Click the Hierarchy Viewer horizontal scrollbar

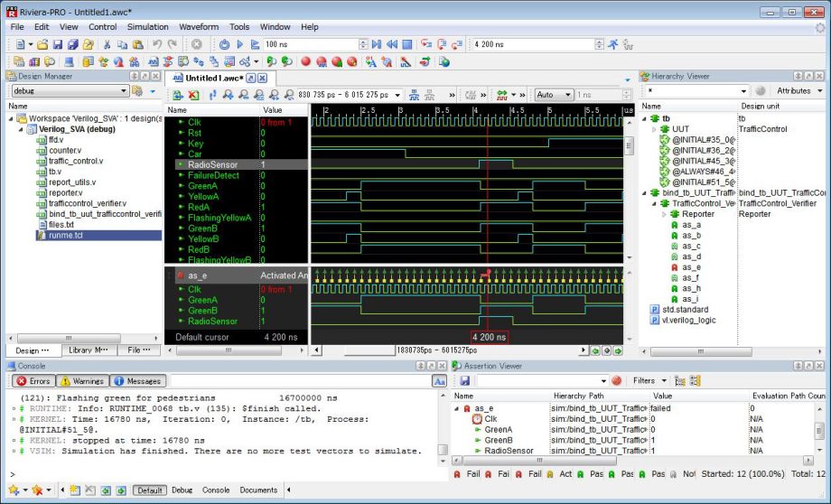click(x=701, y=351)
